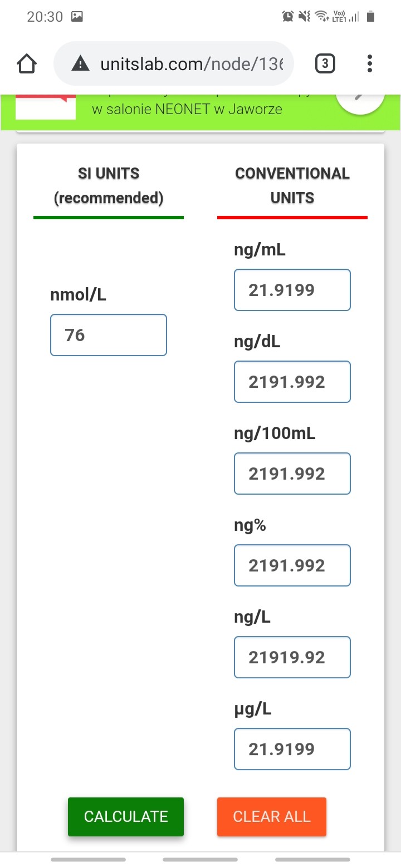Tap the ng/L value field
401x868 pixels.
(292, 657)
